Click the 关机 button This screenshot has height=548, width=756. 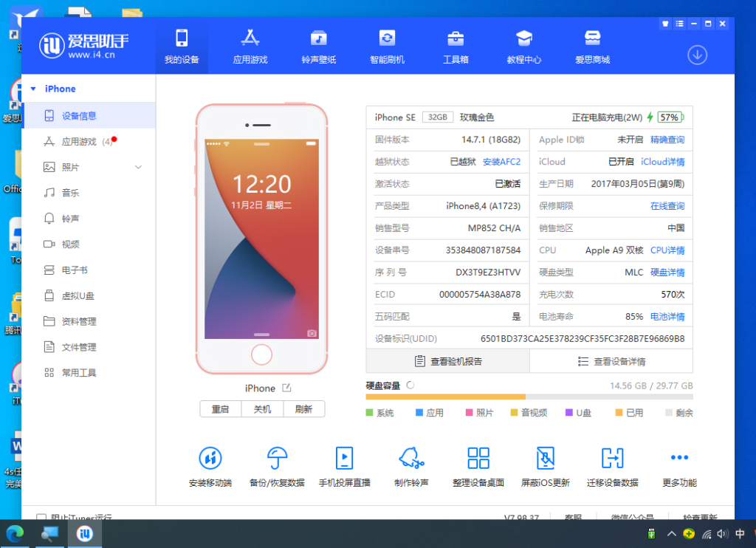tap(262, 409)
